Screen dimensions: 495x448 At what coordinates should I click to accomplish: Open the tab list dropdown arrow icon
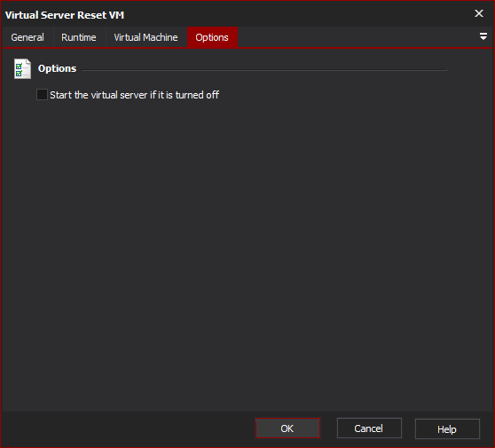483,36
